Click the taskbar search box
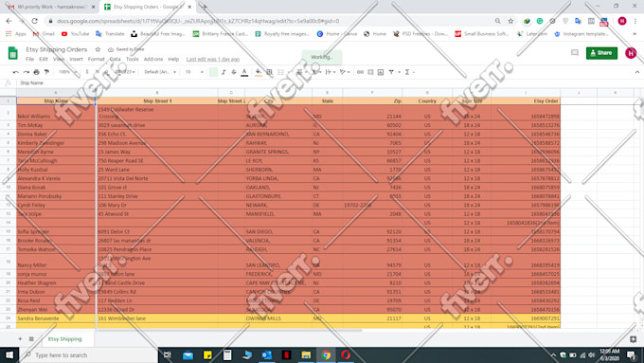This screenshot has height=363, width=644. (88, 354)
